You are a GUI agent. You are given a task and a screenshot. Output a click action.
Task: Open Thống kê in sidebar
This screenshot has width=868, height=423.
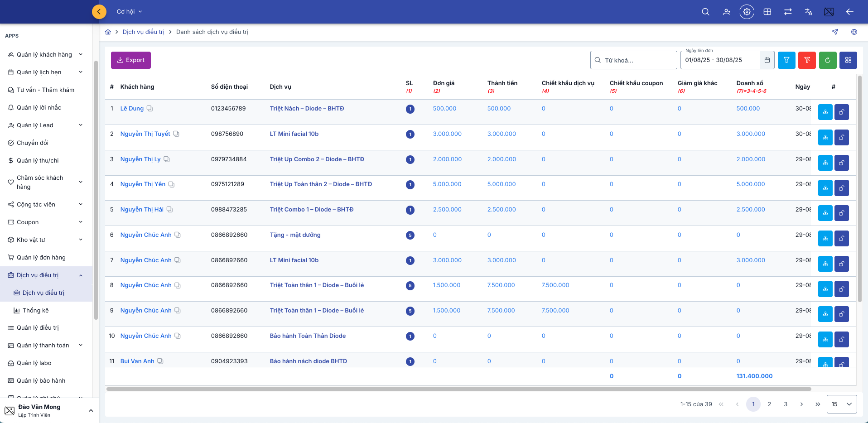pos(35,311)
